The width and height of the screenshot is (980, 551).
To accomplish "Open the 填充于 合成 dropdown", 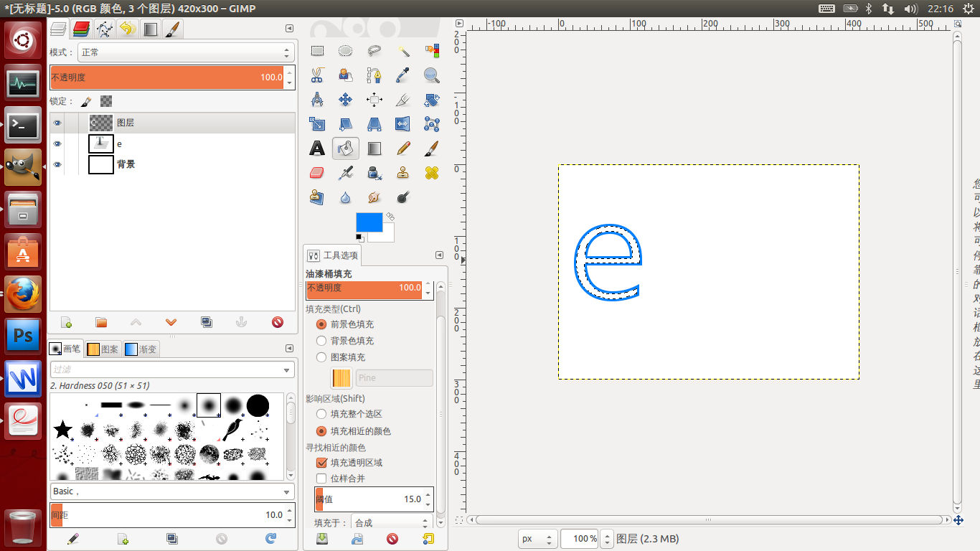I will 392,523.
